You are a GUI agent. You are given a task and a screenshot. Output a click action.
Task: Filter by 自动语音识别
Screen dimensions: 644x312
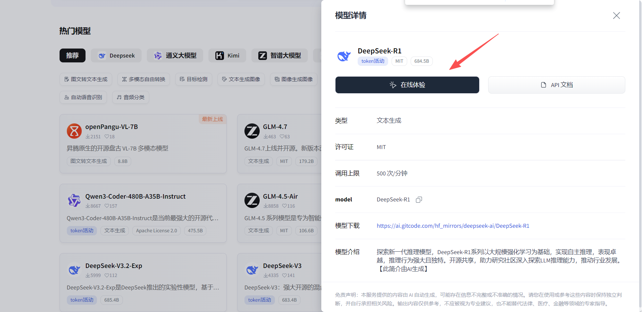pos(83,97)
